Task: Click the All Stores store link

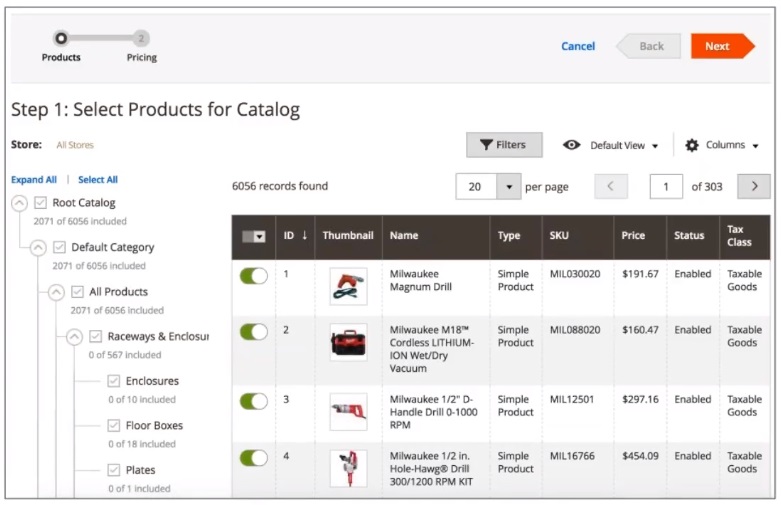Action: click(75, 145)
